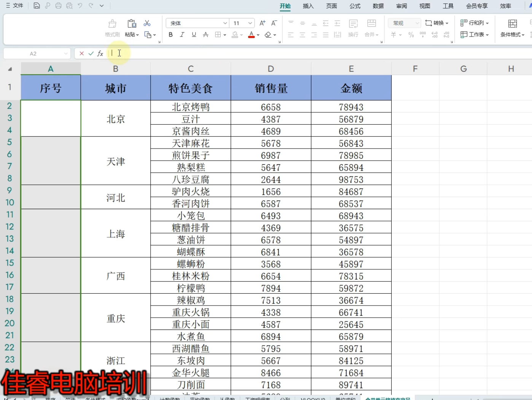532x400 pixels.
Task: Click the red X cancel entry icon
Action: pos(81,54)
